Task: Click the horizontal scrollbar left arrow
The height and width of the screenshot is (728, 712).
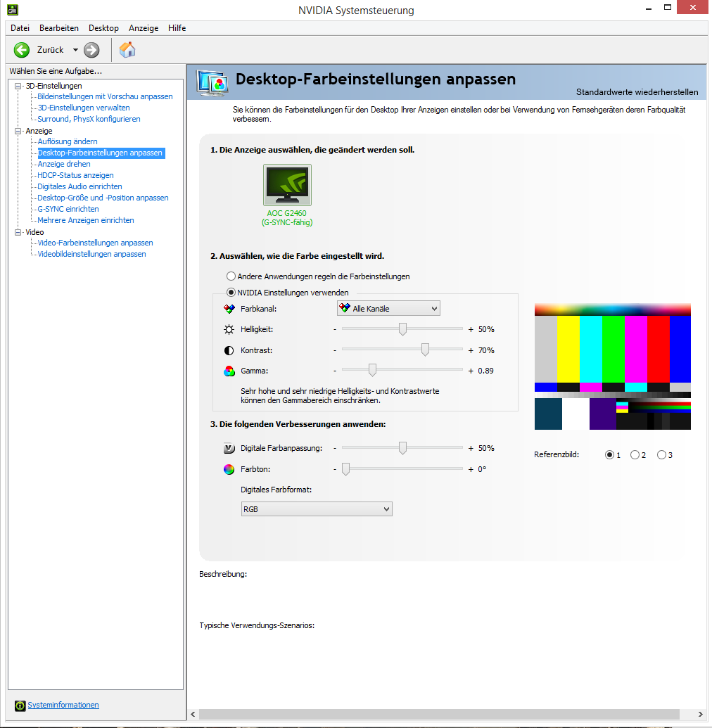Action: click(x=193, y=714)
